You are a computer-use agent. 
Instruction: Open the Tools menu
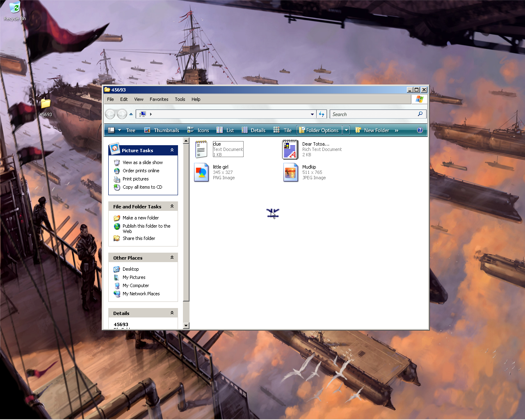click(x=180, y=99)
